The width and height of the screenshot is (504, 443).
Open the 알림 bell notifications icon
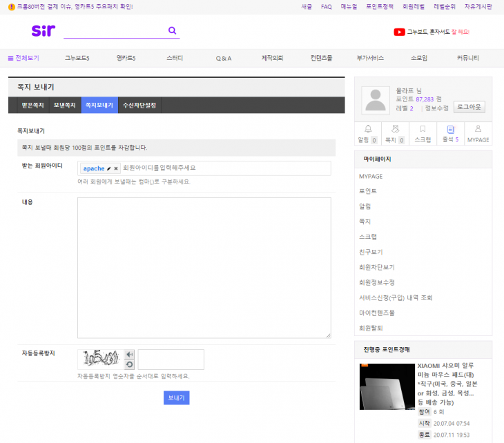point(368,129)
